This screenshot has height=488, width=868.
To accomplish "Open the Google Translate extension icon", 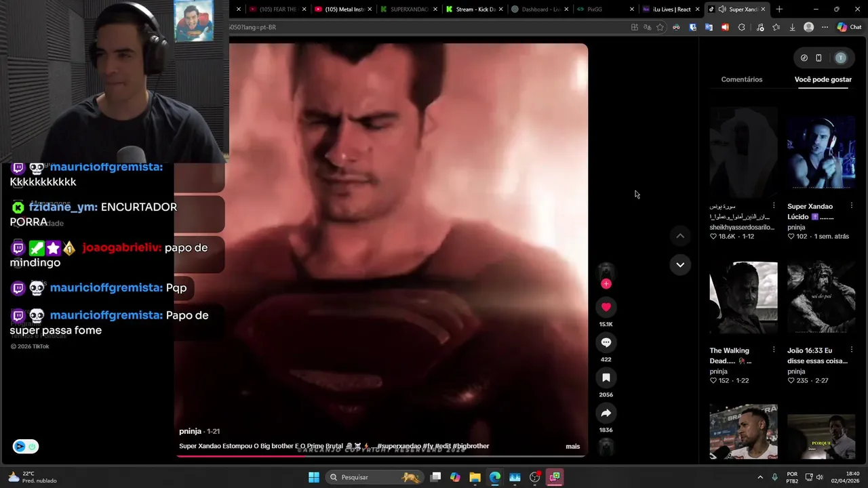I will (709, 27).
